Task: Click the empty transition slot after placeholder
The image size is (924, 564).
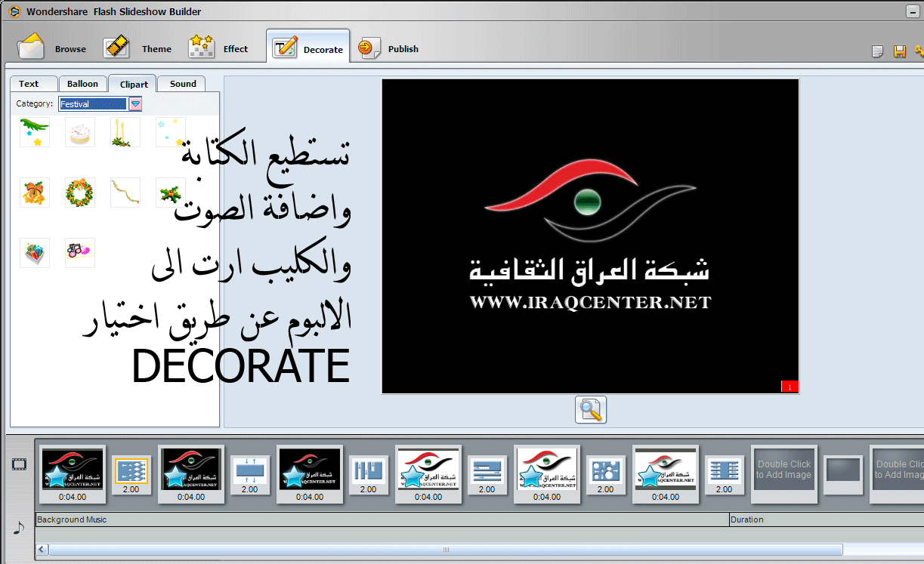Action: click(x=843, y=475)
